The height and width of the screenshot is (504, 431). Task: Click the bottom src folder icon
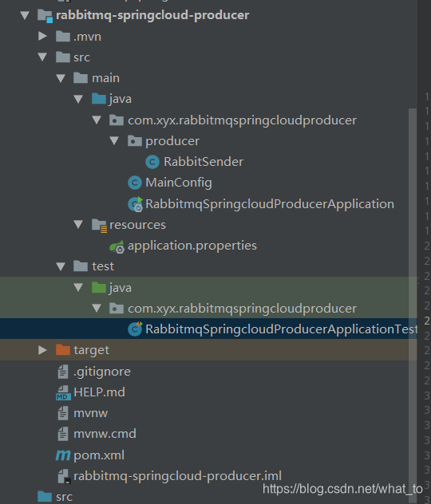coord(45,496)
